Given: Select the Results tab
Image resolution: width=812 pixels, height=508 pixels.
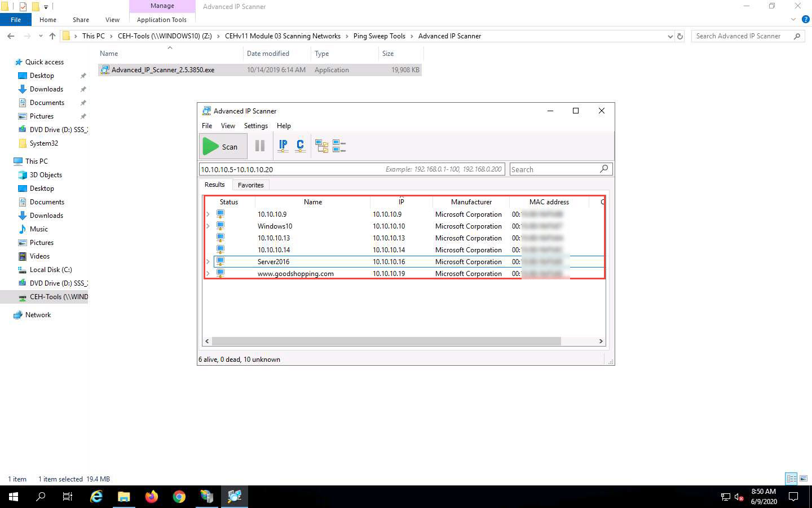Looking at the screenshot, I should [214, 185].
